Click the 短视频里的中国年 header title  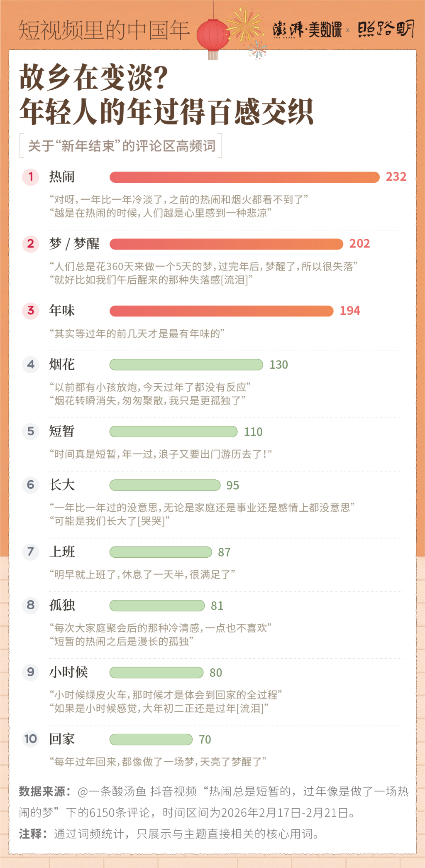pyautogui.click(x=104, y=30)
